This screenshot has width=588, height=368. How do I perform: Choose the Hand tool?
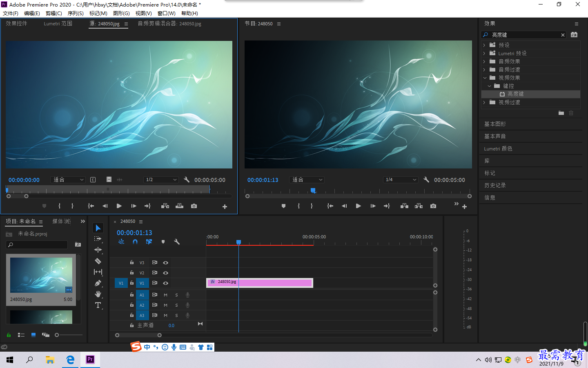tap(98, 294)
